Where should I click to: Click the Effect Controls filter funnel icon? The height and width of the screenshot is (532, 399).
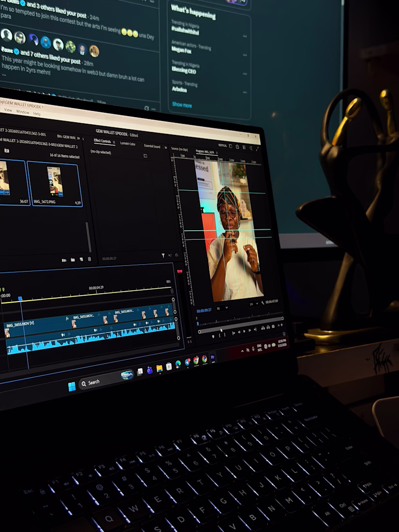point(163,255)
